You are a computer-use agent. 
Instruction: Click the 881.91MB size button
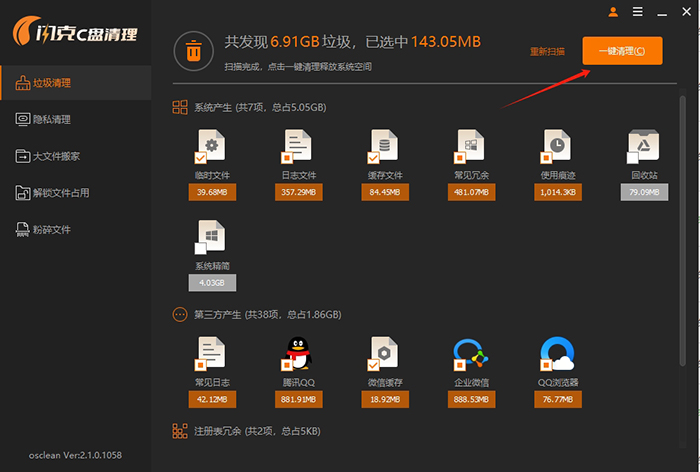pyautogui.click(x=299, y=399)
